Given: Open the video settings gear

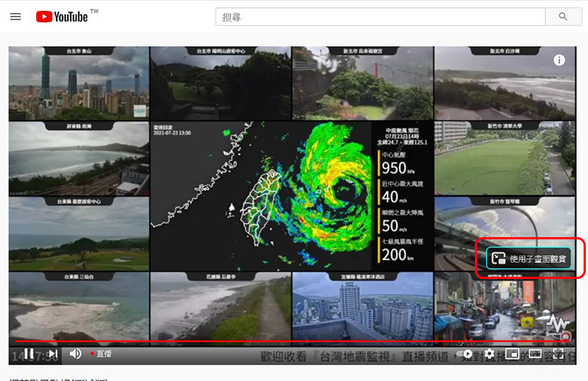Looking at the screenshot, I should point(490,354).
